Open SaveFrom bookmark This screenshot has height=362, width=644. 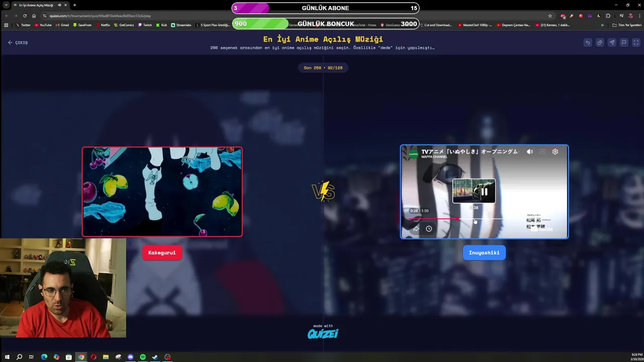[83, 25]
